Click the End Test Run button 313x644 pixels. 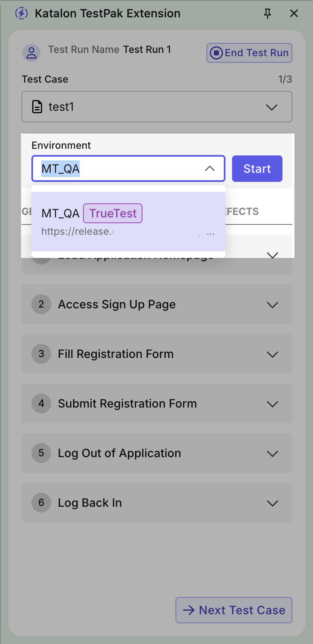tap(249, 53)
